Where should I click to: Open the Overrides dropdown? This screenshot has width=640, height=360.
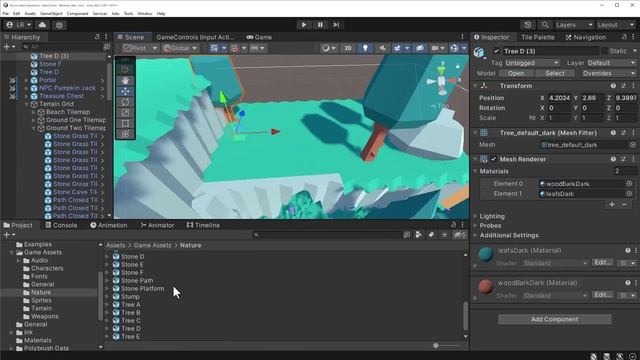(608, 73)
